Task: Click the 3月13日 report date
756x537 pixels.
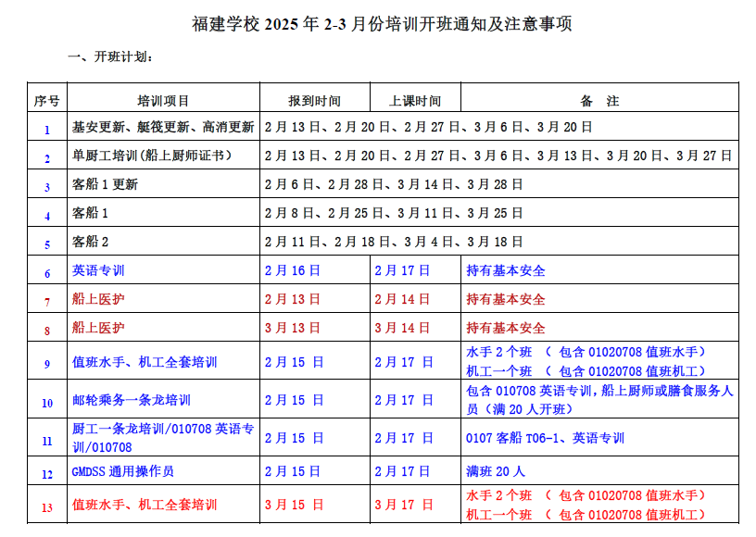Action: click(x=292, y=328)
